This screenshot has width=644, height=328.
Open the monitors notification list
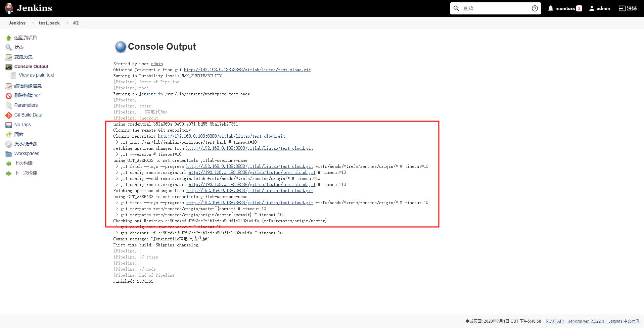pos(565,8)
